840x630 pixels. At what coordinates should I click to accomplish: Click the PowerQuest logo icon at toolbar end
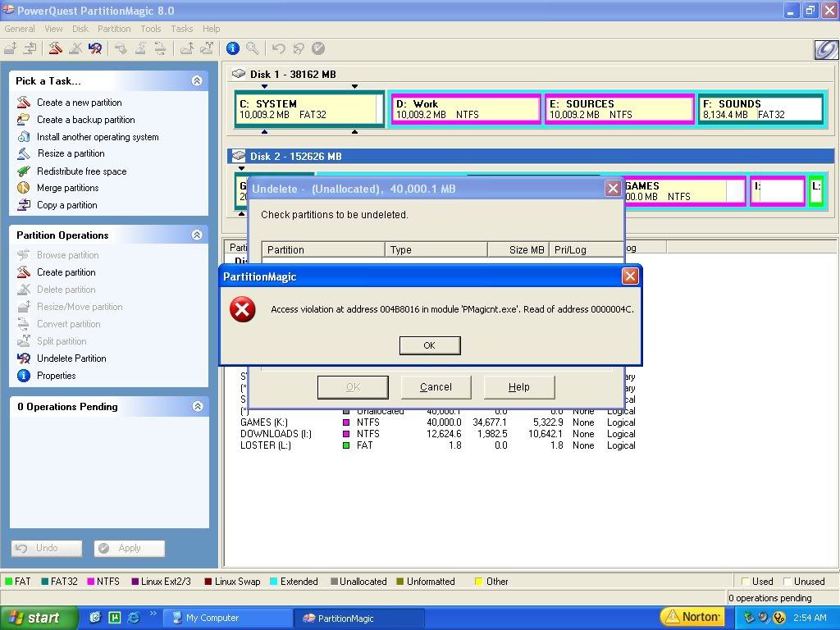826,50
